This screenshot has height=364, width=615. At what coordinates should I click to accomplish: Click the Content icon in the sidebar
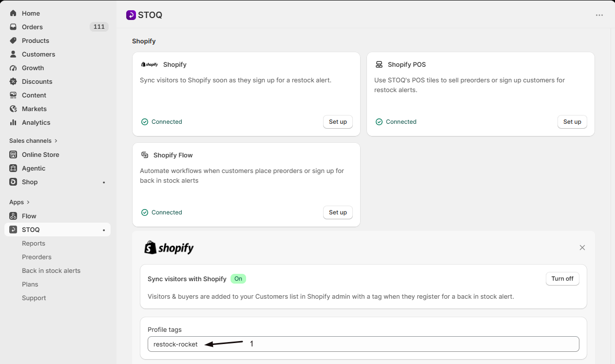13,95
